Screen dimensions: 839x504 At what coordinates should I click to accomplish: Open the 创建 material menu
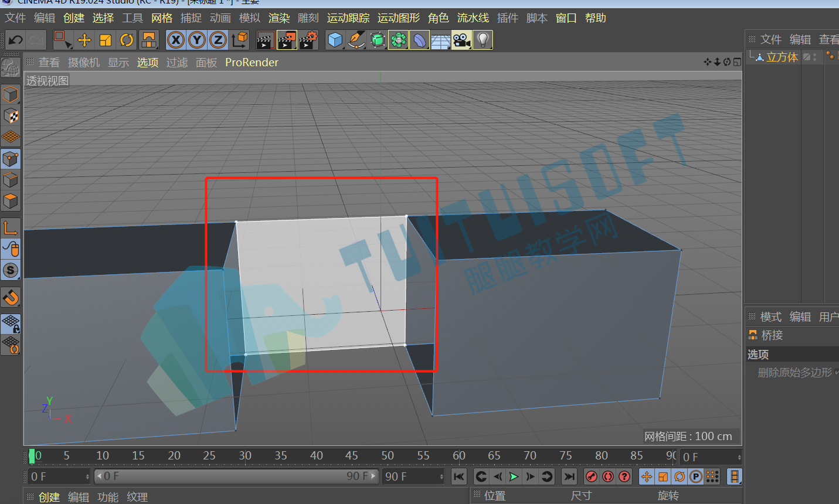coord(49,497)
